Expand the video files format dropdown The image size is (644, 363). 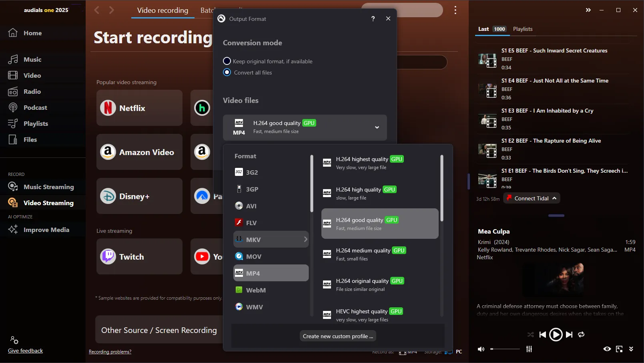pos(305,127)
